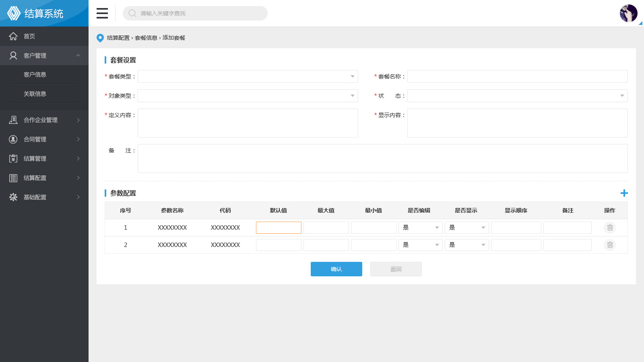Delete row 2 with the trash icon
The height and width of the screenshot is (362, 644).
pos(610,245)
